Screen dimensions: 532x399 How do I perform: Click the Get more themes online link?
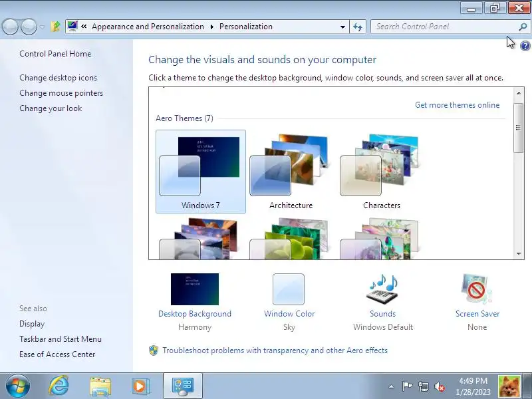[x=457, y=105]
